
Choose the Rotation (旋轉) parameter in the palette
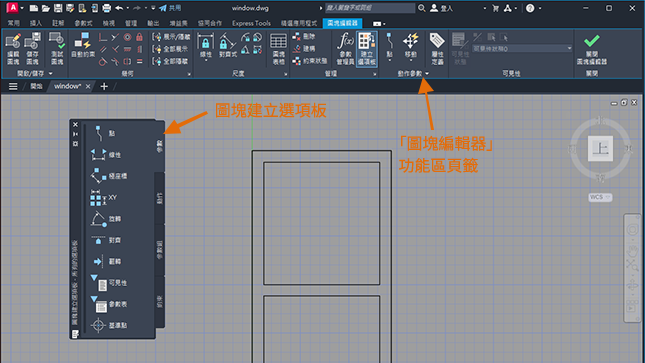coord(106,219)
